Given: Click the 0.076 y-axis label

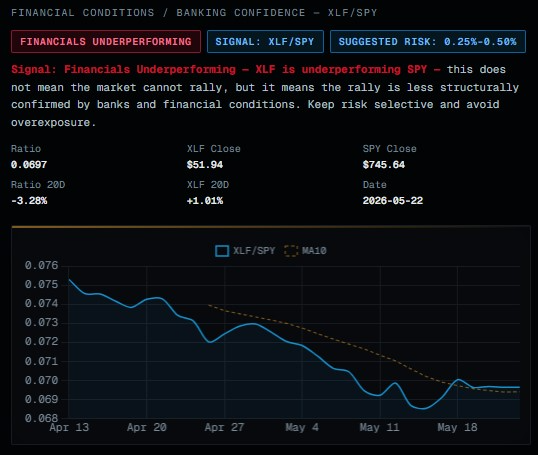Looking at the screenshot, I should click(41, 266).
